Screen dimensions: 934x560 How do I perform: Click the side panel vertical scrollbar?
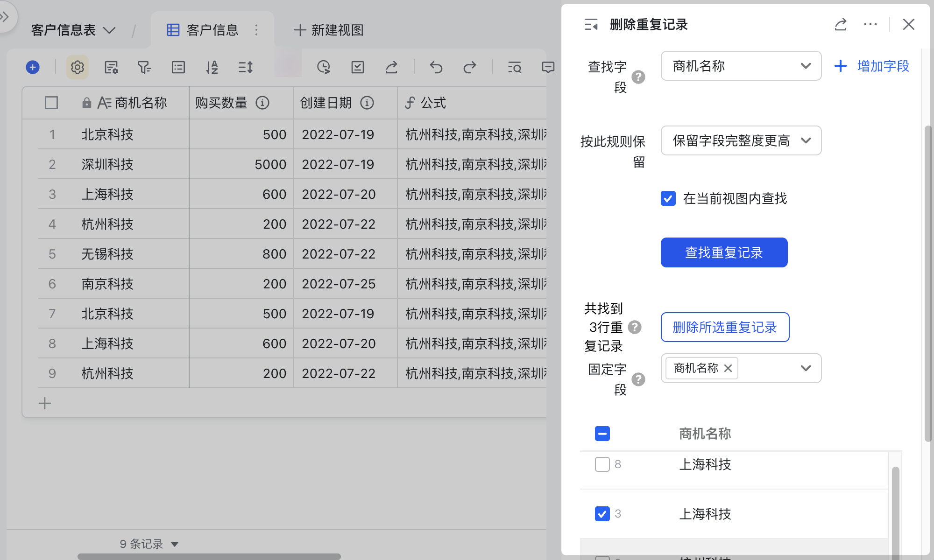[928, 284]
